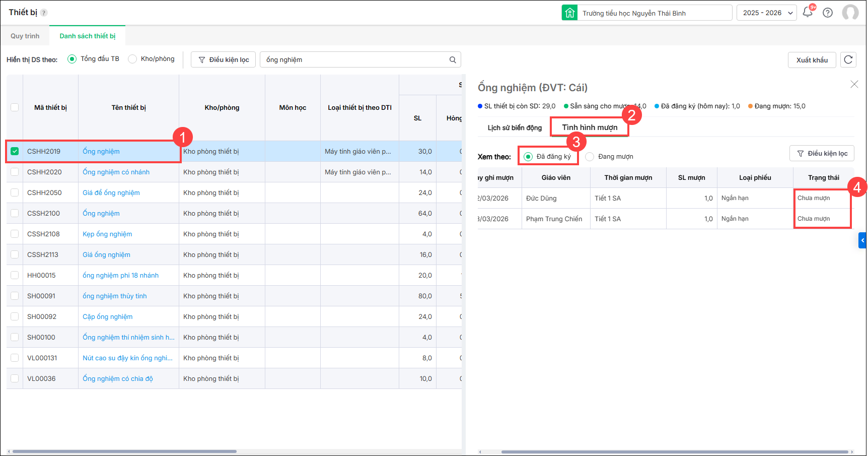Screen dimensions: 868x456
Task: Open the Lịch sử biến động tab
Action: pyautogui.click(x=515, y=127)
